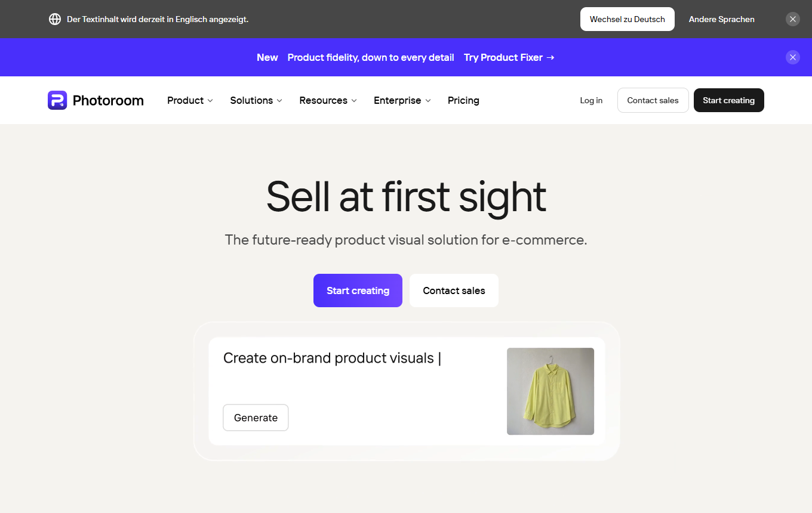The height and width of the screenshot is (513, 812).
Task: Click the arrow after Try Product Fixer
Action: click(550, 57)
